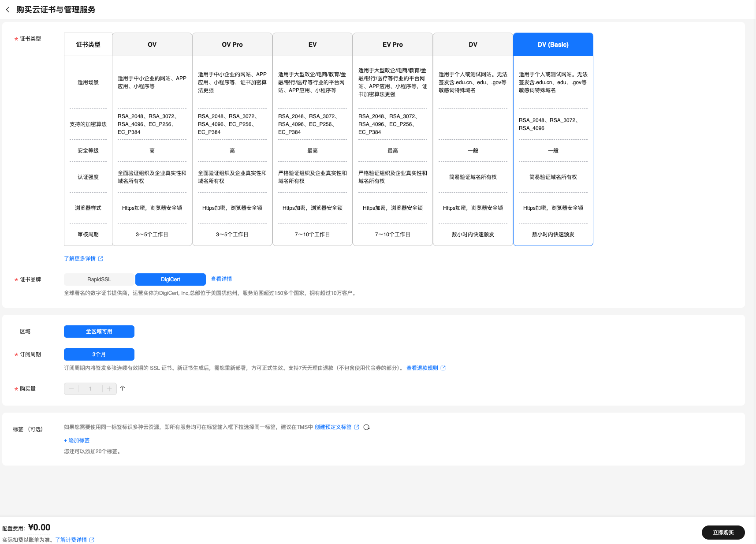The image size is (756, 544).
Task: Choose DigiCert certificate brand
Action: 171,279
